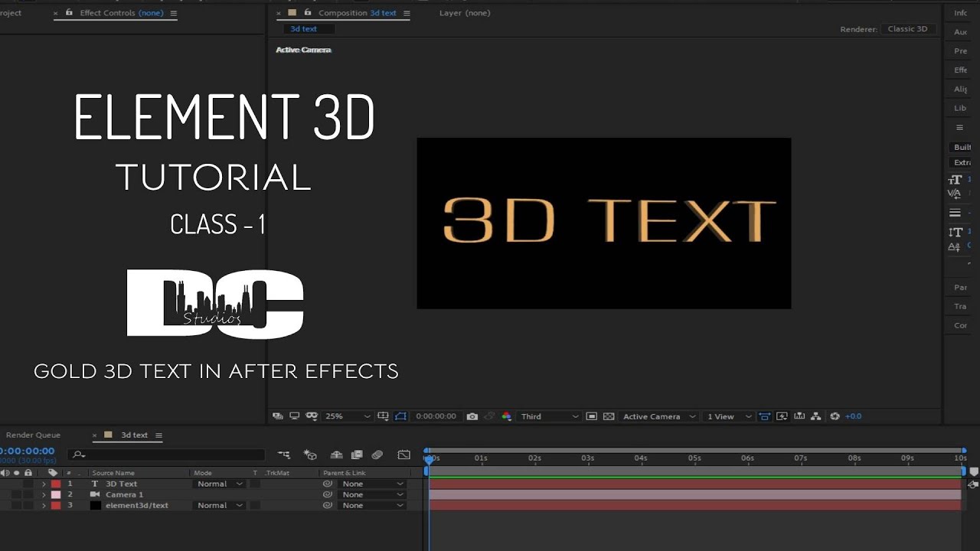Toggle the Preserve Transparency switch for element3d/text layer
The height and width of the screenshot is (551, 980).
[x=256, y=505]
